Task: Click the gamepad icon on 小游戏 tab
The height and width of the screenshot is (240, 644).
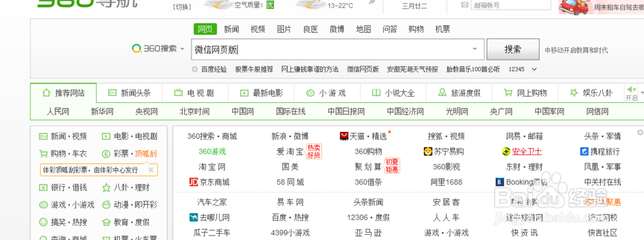Action: pyautogui.click(x=310, y=93)
